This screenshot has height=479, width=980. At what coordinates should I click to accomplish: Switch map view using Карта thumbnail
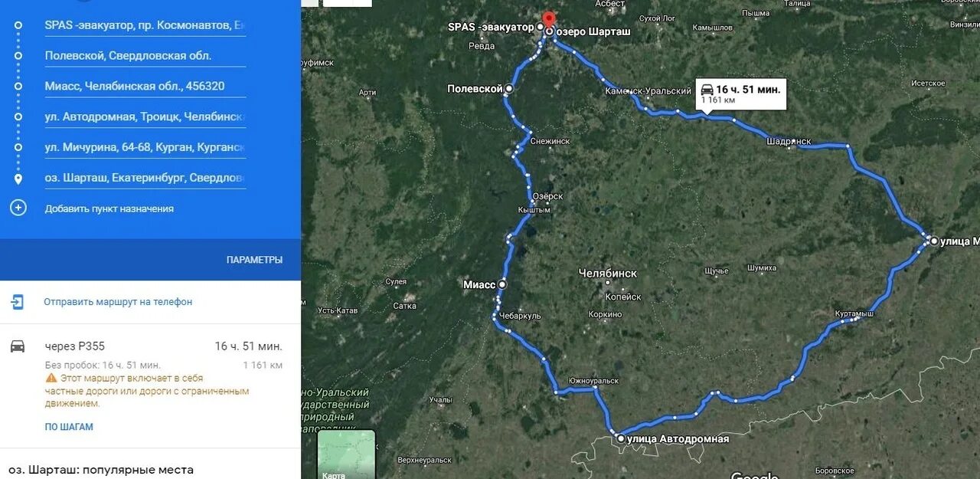[347, 454]
